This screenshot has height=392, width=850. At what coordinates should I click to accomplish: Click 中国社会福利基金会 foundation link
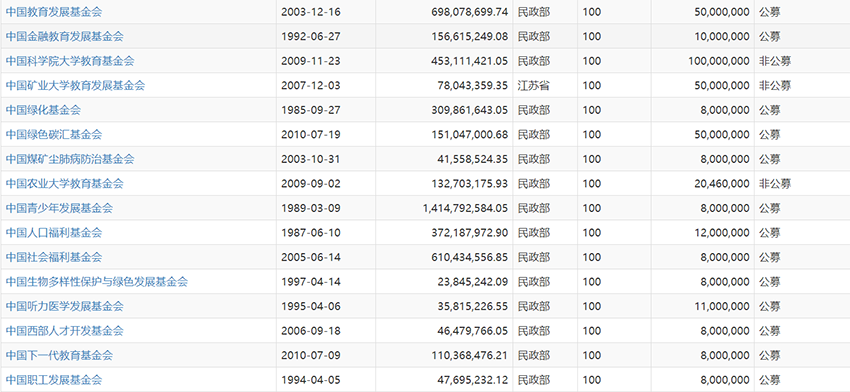(54, 257)
